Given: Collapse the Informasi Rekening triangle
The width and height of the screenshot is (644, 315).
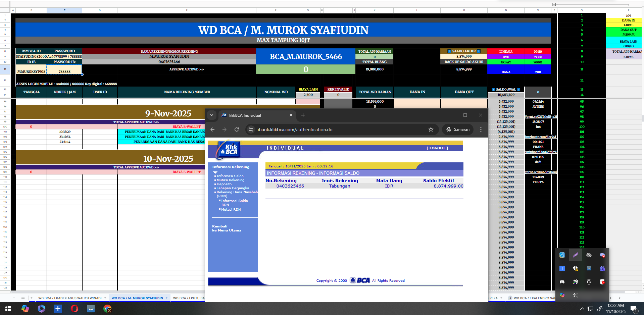Looking at the screenshot, I should coord(215,172).
